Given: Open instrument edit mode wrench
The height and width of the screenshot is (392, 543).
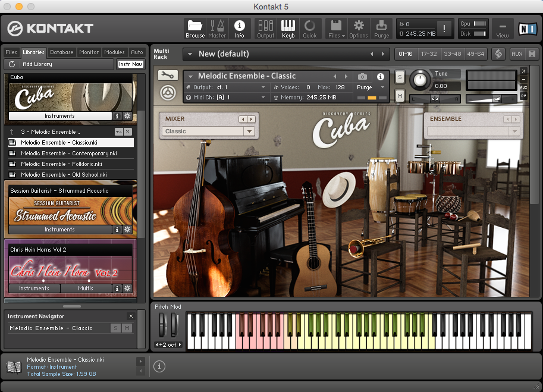Looking at the screenshot, I should [x=168, y=75].
